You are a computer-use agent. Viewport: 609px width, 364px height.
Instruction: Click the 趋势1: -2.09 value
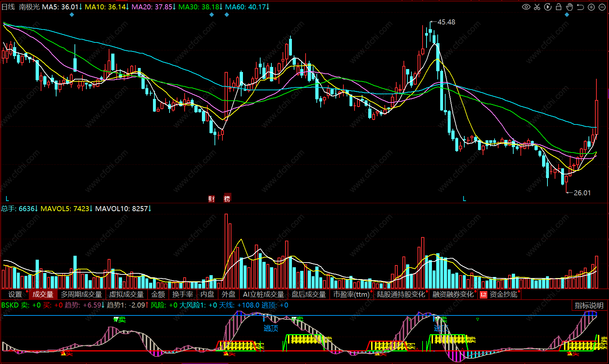point(128,305)
